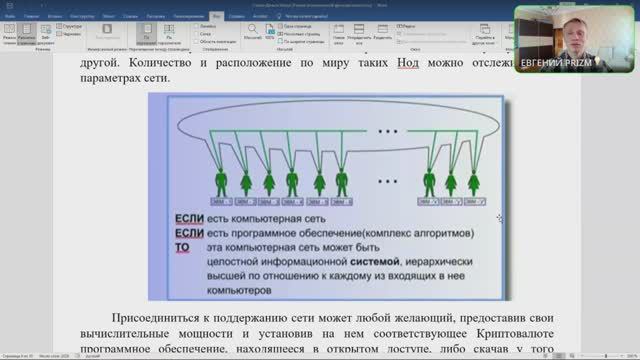Select side-to-side (По горизонтали) page movement
640x360 pixels.
tap(169, 34)
